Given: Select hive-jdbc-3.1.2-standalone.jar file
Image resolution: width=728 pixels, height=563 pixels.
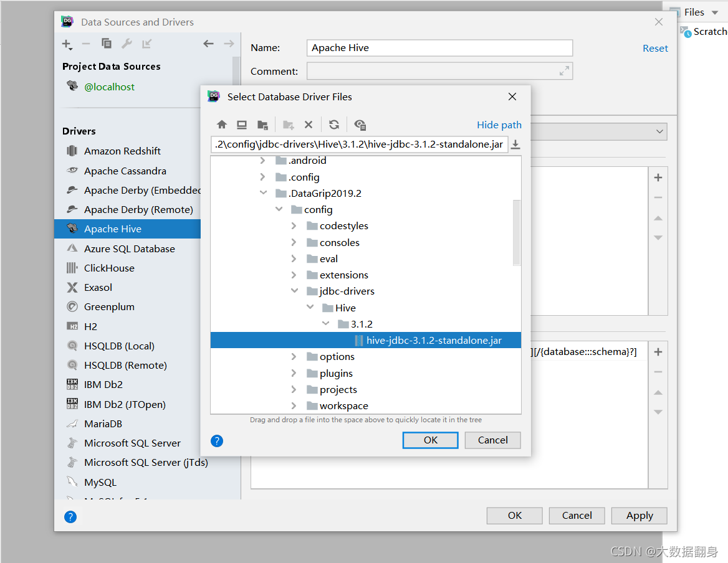Looking at the screenshot, I should click(x=366, y=341).
